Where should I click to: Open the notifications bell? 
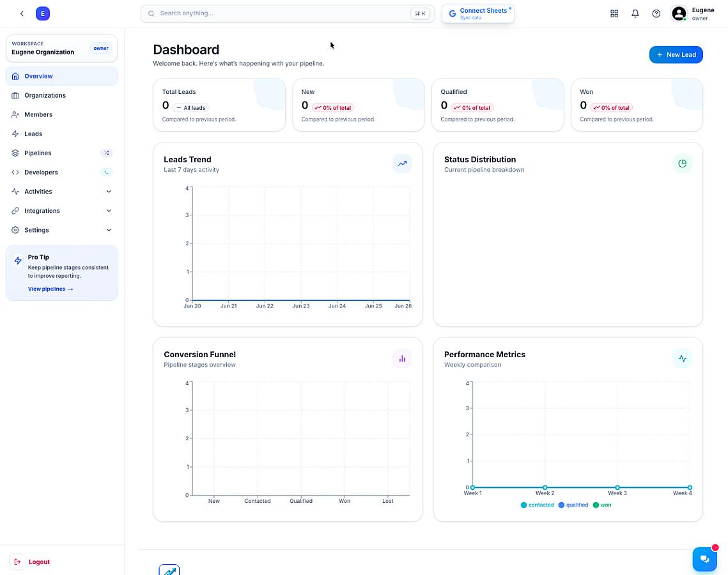click(x=635, y=13)
